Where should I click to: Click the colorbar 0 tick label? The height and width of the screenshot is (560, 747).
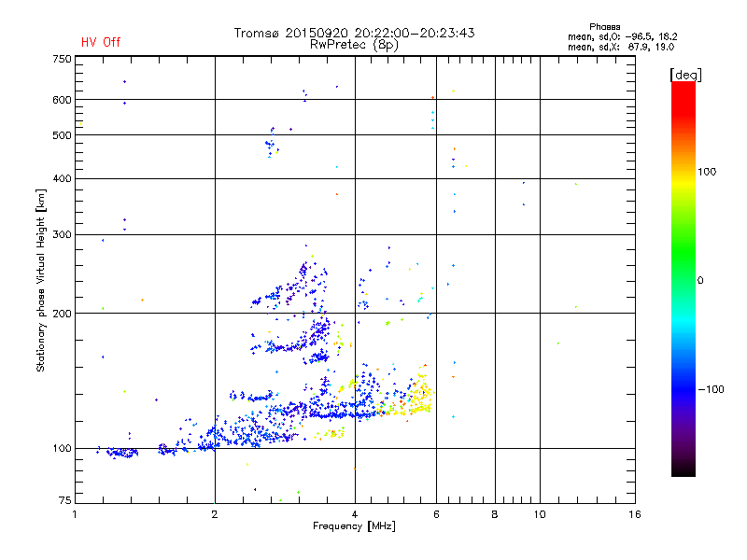coord(700,281)
